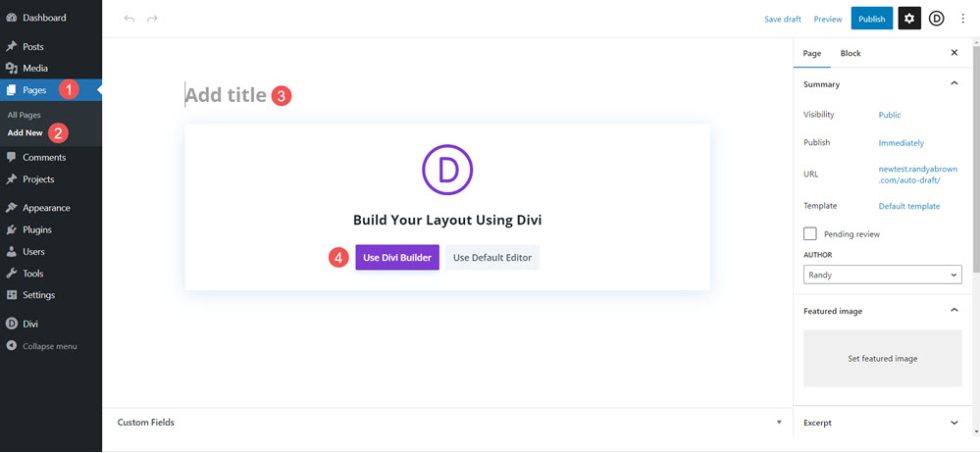Enable the Pending review checkbox
Viewport: 980px width, 453px height.
810,233
